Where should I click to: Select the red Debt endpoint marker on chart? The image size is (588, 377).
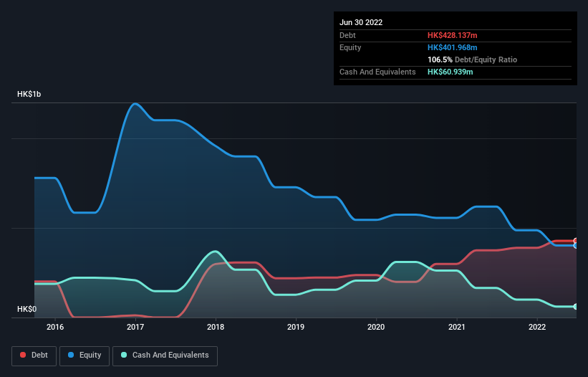click(x=576, y=241)
